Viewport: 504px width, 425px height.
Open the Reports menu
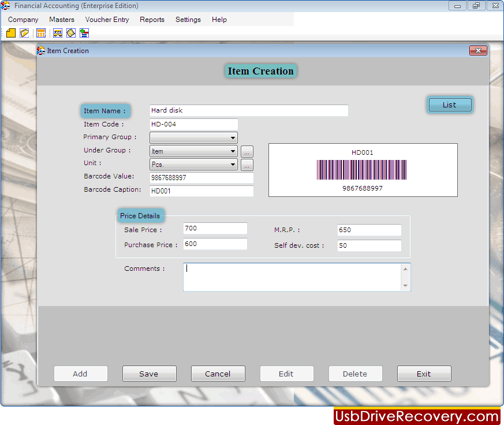[152, 20]
